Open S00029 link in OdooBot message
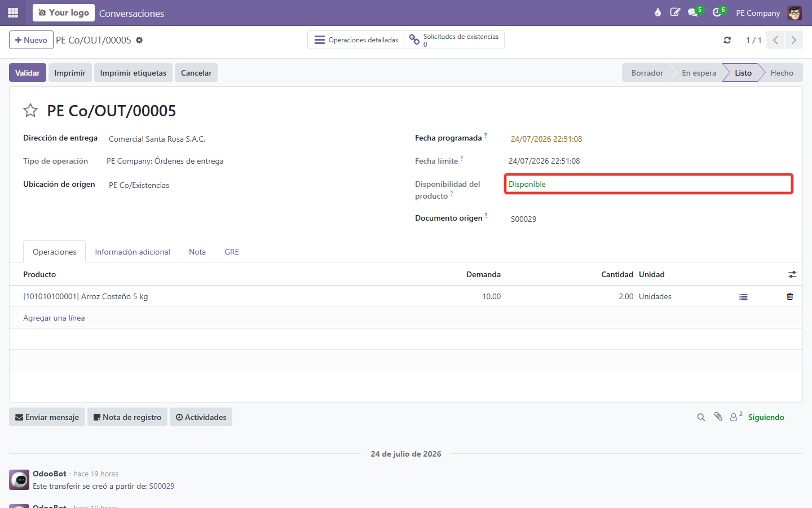 click(x=162, y=486)
